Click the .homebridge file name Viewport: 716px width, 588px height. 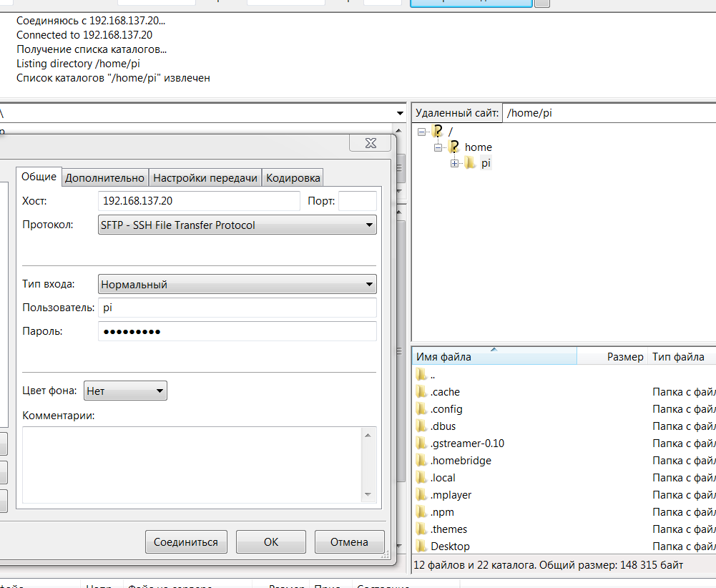[x=461, y=461]
